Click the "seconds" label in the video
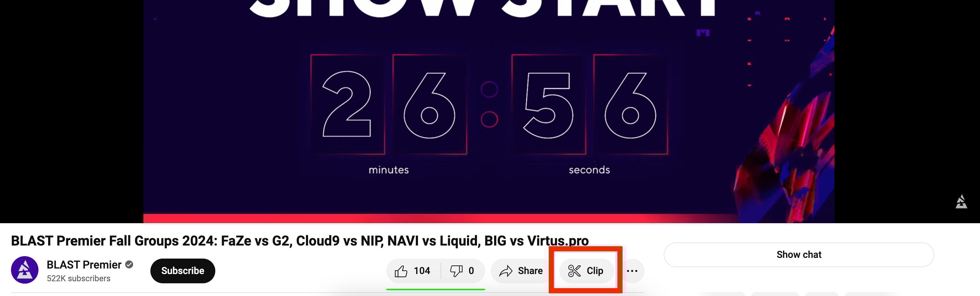Screen dimensions: 980x296 (x=589, y=170)
